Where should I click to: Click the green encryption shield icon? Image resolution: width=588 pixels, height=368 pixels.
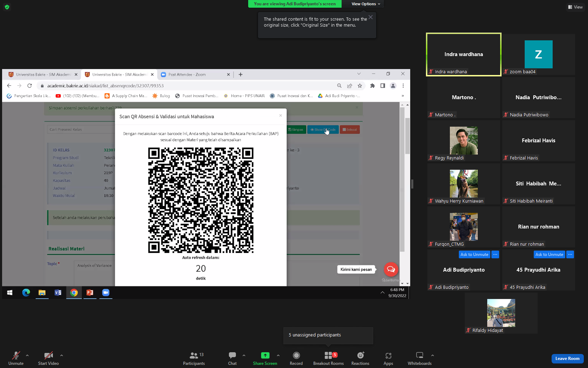point(7,7)
